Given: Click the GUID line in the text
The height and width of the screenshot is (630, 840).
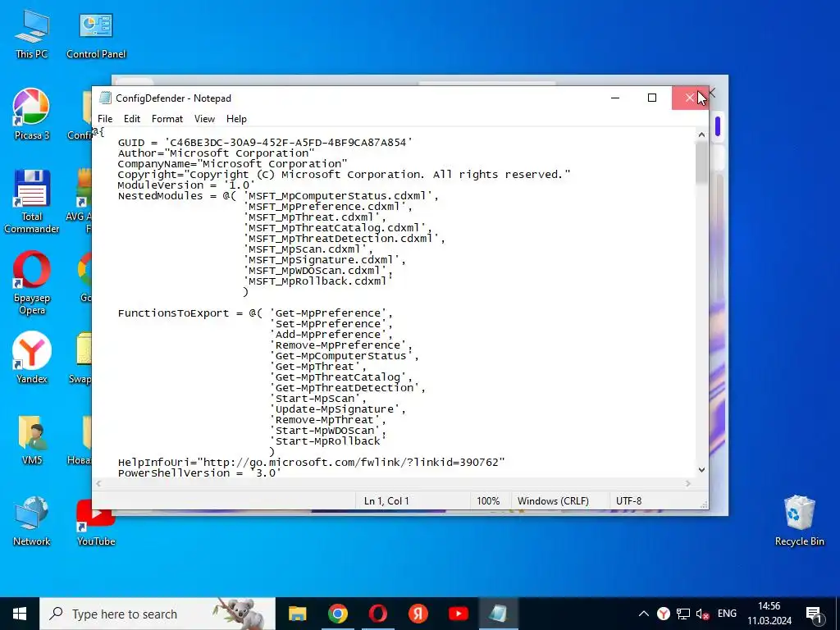Looking at the screenshot, I should (265, 143).
